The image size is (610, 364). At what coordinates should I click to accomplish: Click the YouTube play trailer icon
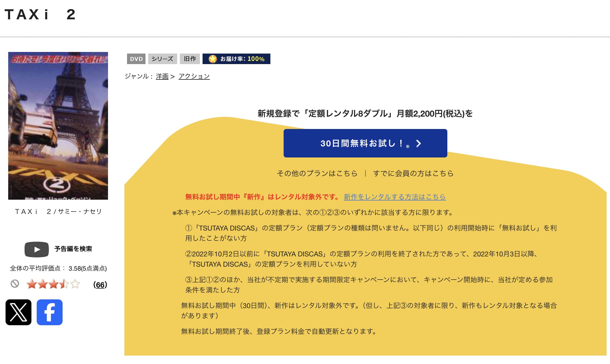click(x=37, y=249)
